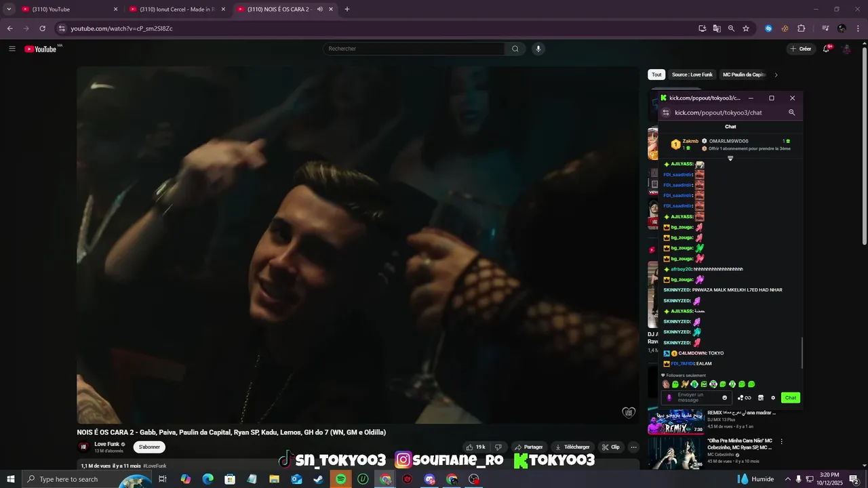Collapse the Kick gift leaderboard with chevron
This screenshot has height=488, width=868.
point(730,159)
